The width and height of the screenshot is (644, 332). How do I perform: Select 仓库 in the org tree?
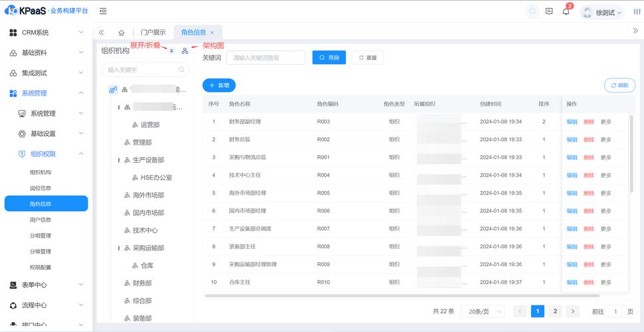pyautogui.click(x=147, y=266)
